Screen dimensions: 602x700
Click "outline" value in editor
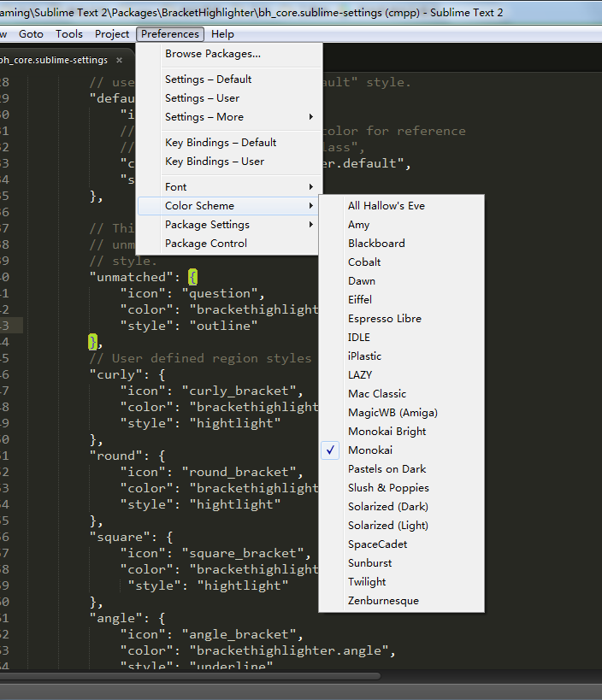pyautogui.click(x=223, y=326)
